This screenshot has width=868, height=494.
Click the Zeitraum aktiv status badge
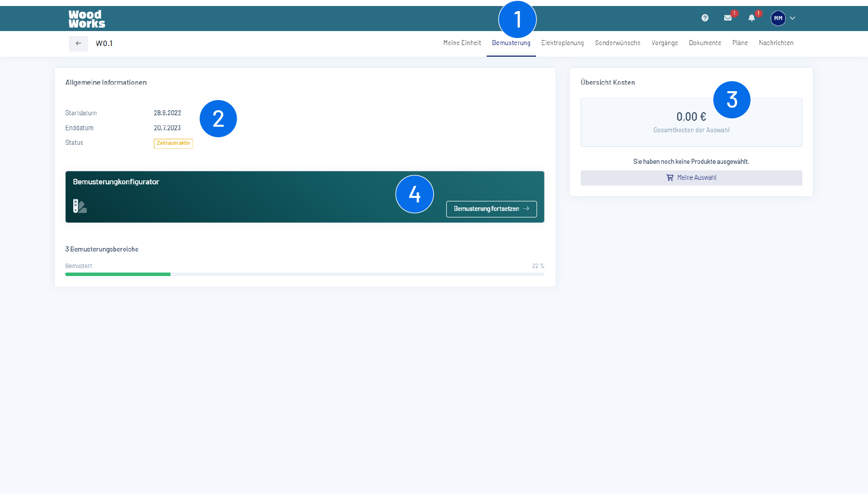pos(173,143)
